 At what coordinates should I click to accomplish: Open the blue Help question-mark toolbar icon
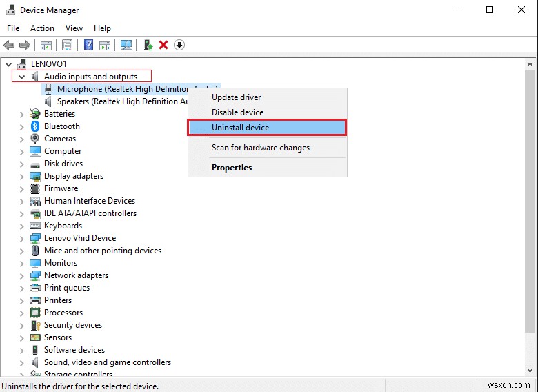pos(88,45)
